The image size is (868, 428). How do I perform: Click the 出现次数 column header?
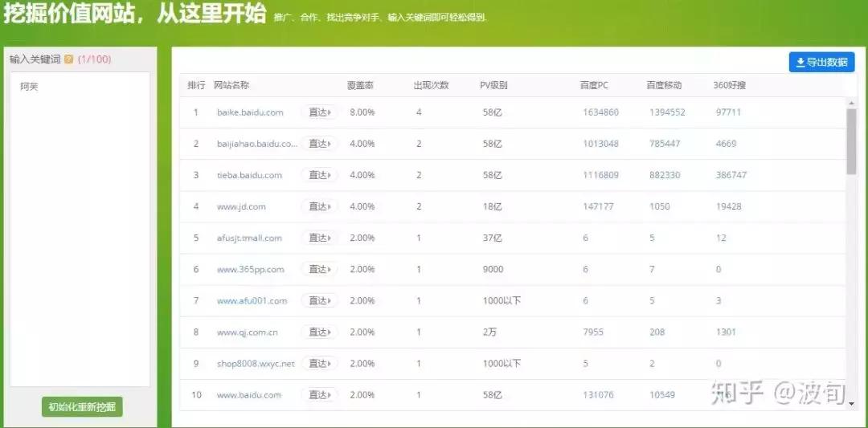pos(432,86)
